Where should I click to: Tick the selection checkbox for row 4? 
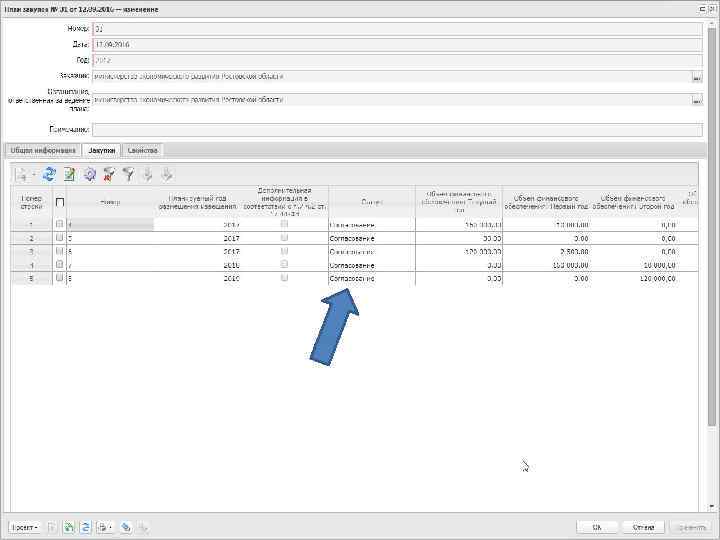point(59,264)
